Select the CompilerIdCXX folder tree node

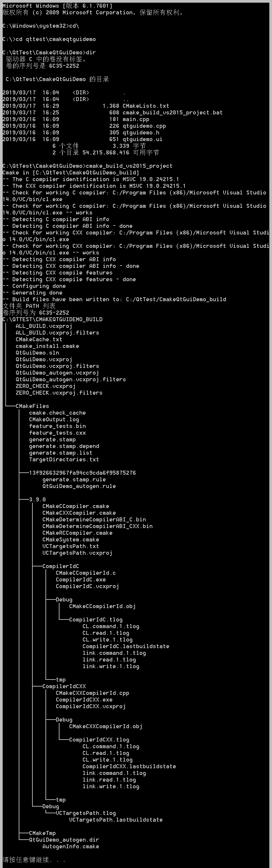click(x=64, y=686)
